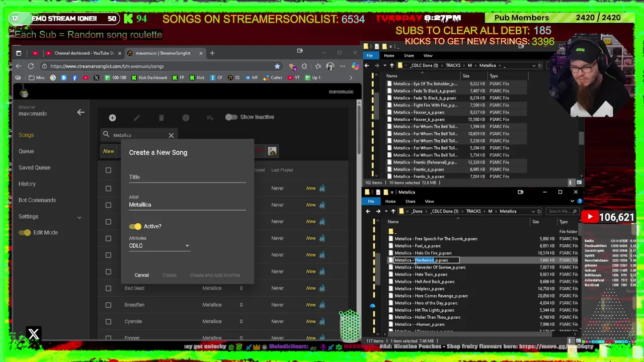
Task: Open the File menu in upper Explorer
Action: point(370,55)
